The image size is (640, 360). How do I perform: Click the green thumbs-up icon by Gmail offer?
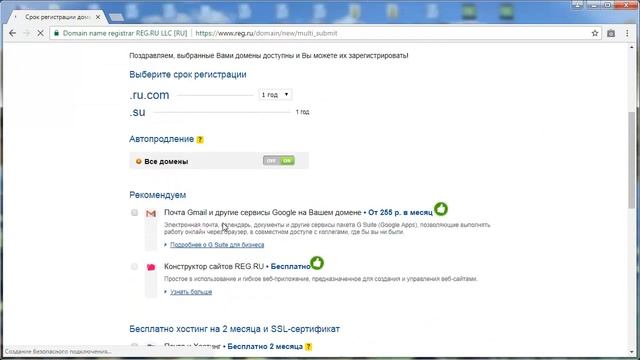coord(441,209)
